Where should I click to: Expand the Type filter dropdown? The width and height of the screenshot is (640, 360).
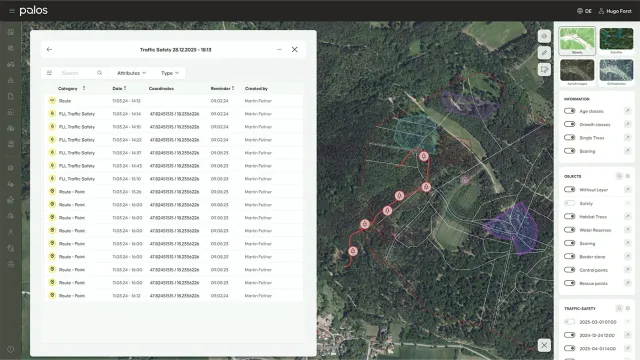[170, 73]
